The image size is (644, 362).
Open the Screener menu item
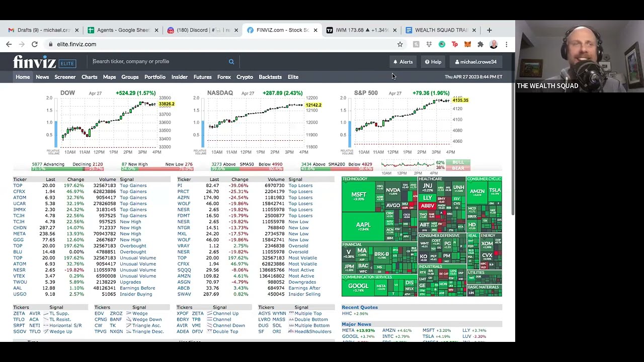[x=65, y=77]
